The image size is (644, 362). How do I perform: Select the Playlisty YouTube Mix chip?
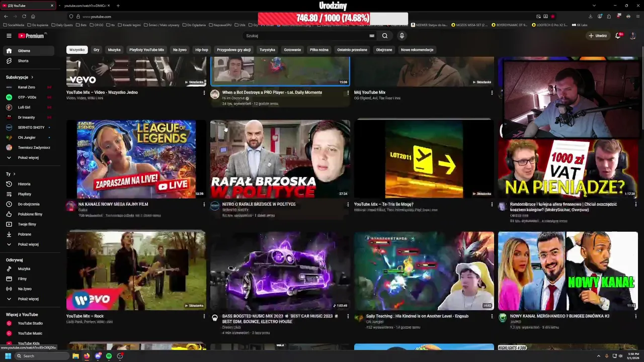point(146,50)
